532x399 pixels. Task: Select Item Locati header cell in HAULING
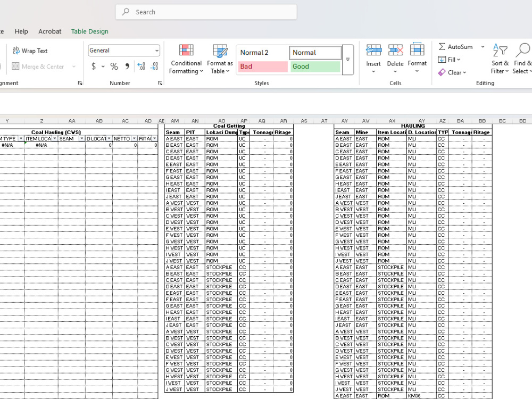pos(392,132)
